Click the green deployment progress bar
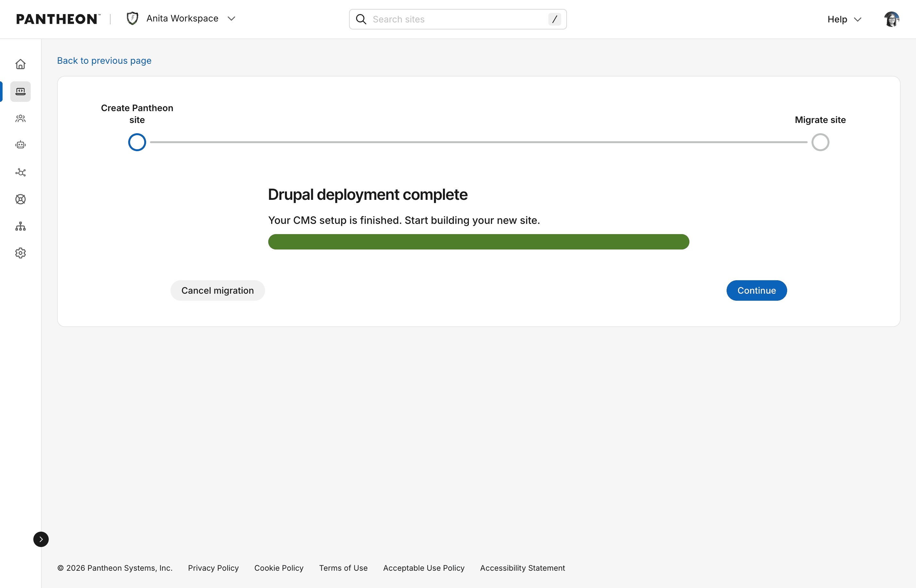This screenshot has width=916, height=588. pyautogui.click(x=479, y=242)
